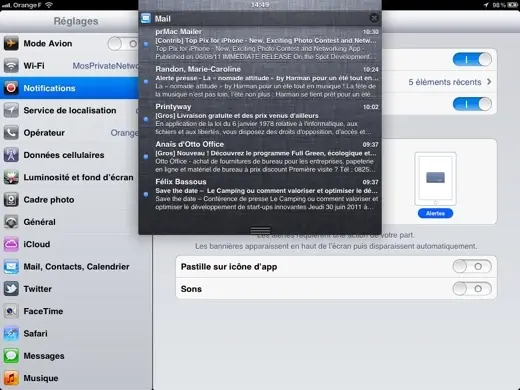Tap the Mail app icon in notification header

[146, 18]
